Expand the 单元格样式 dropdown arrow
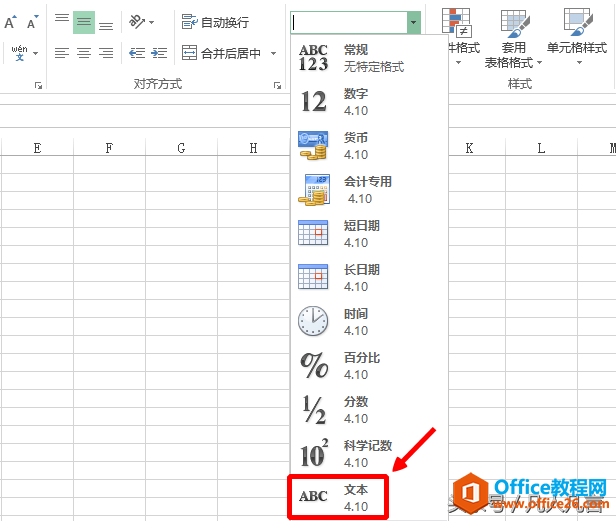This screenshot has height=521, width=616. [x=579, y=63]
